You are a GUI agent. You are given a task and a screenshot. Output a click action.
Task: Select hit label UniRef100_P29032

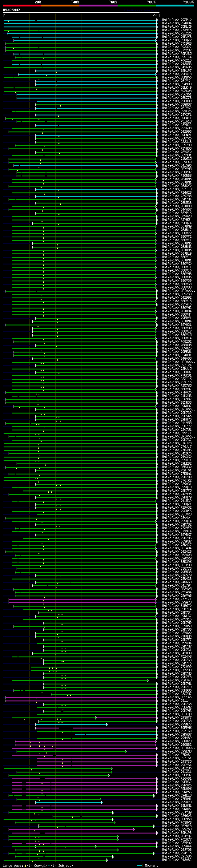[x=177, y=507]
